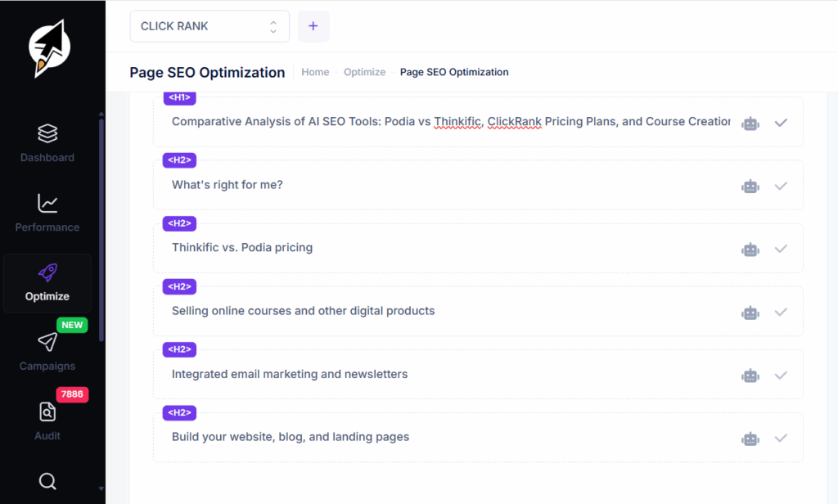Open the Audit document-search section

(47, 421)
